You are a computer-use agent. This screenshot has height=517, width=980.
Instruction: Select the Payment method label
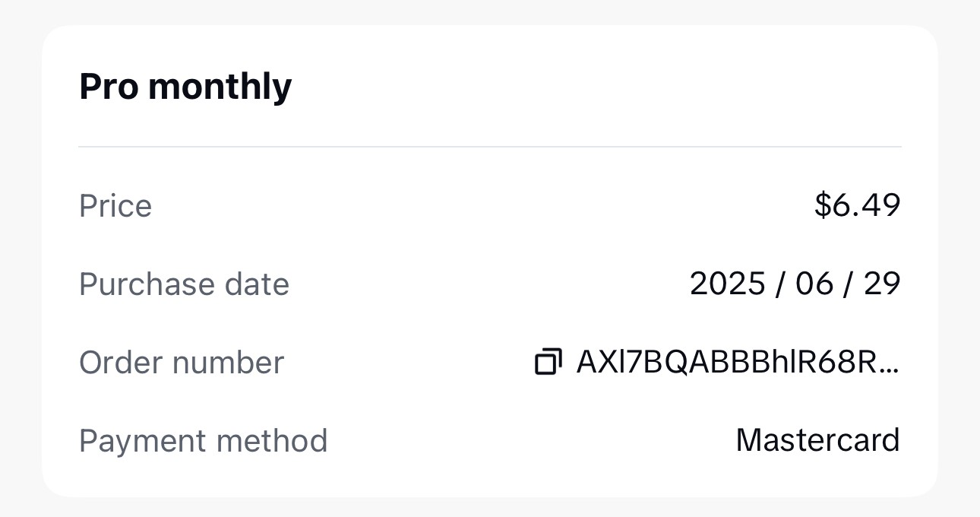pos(203,441)
